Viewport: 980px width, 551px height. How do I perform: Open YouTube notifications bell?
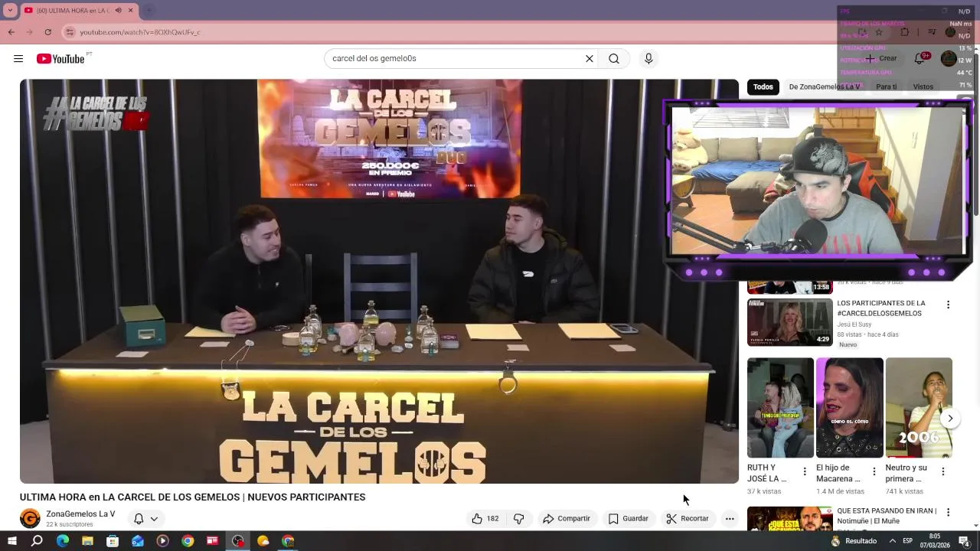coord(920,58)
